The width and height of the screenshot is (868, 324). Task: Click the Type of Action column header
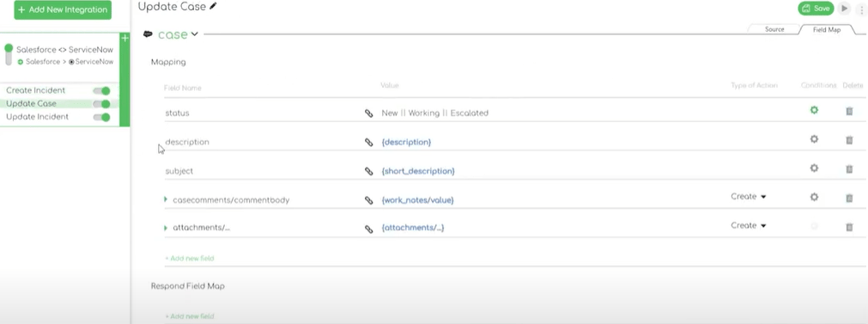[x=754, y=85]
